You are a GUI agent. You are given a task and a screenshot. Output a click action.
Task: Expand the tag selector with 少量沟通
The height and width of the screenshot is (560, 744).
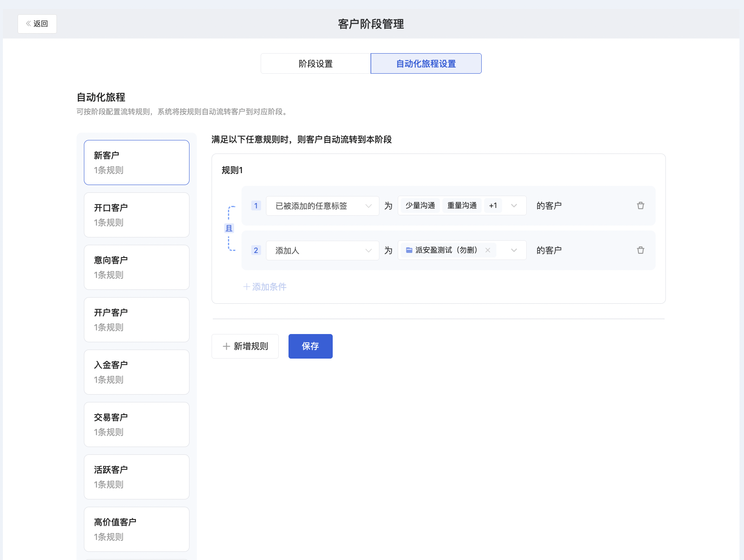514,205
